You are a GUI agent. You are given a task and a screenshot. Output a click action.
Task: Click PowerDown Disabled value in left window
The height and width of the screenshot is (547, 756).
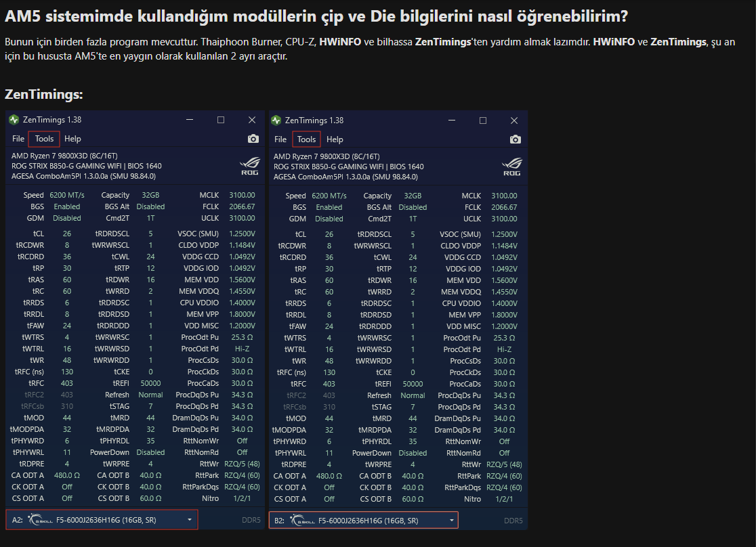[x=150, y=452]
